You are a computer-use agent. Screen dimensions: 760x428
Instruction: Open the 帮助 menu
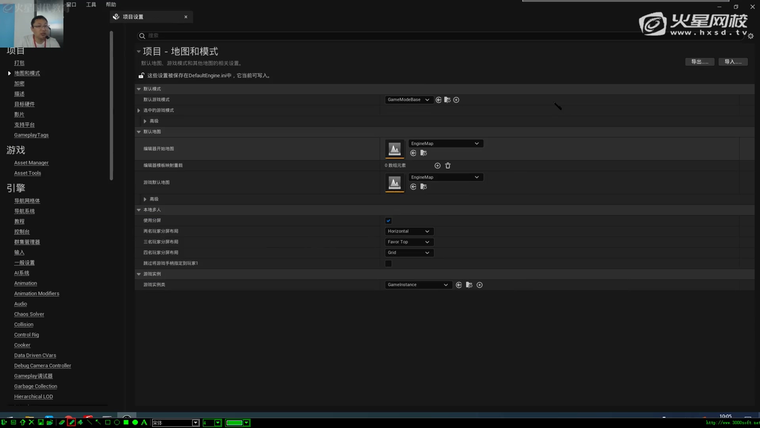(x=111, y=4)
